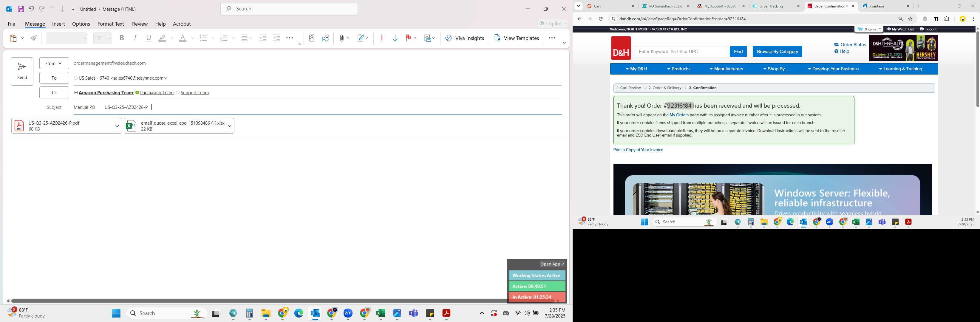980x322 pixels.
Task: Click the Undo icon in title bar
Action: click(x=31, y=9)
